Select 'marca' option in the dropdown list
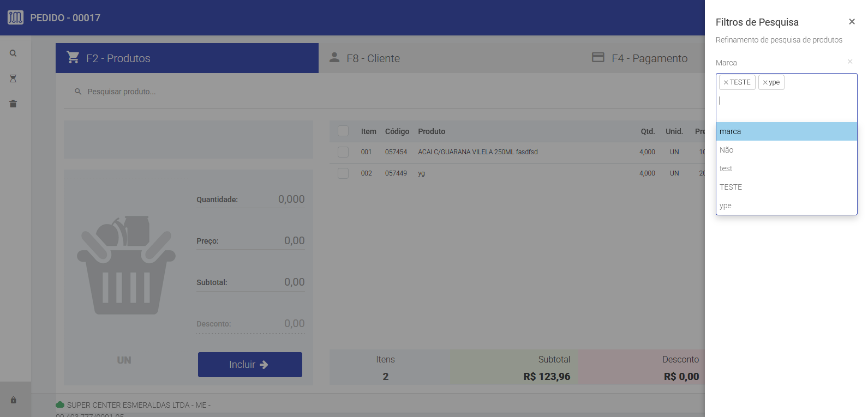The height and width of the screenshot is (417, 868). [786, 131]
